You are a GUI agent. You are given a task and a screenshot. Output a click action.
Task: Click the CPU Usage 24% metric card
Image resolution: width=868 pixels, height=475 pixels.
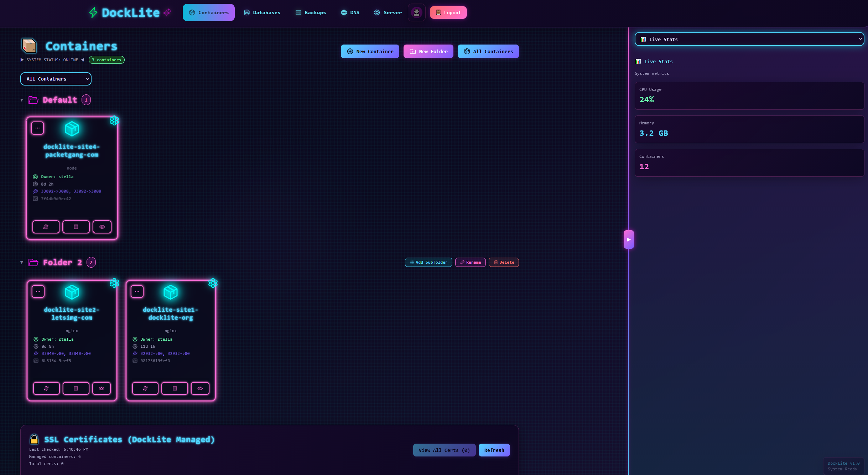click(x=749, y=96)
